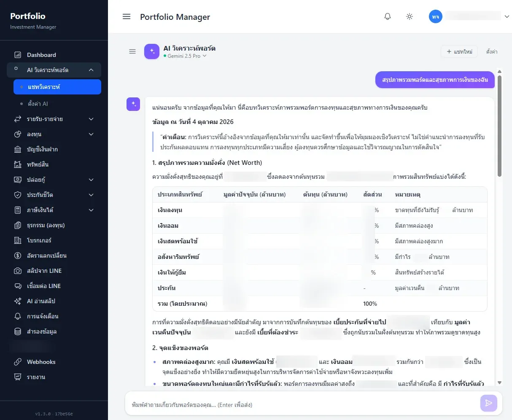
Task: Click the ทรัพย์สิน building chart icon
Action: point(18,164)
